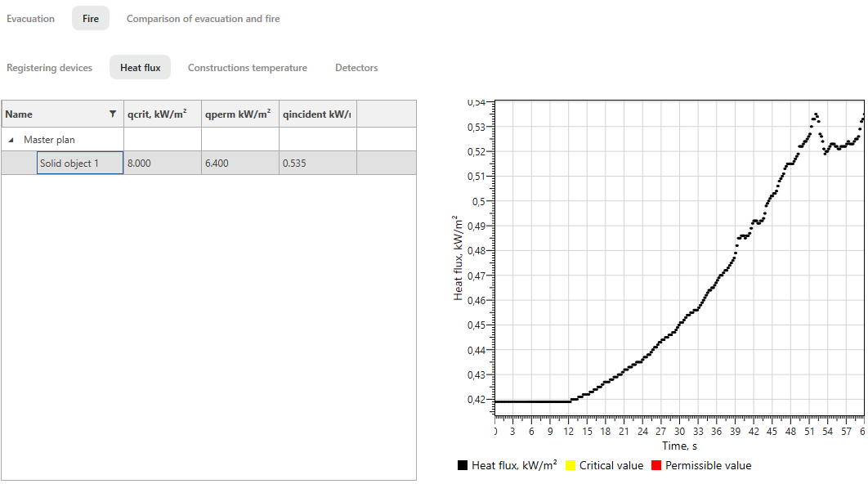Select the 6.400 qperm value cell
The height and width of the screenshot is (484, 868).
[239, 164]
